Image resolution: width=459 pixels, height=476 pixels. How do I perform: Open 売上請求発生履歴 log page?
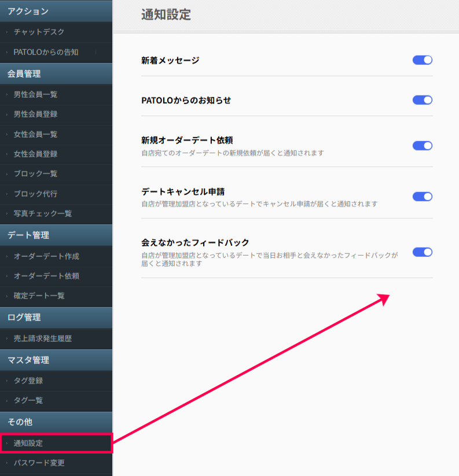tap(42, 338)
